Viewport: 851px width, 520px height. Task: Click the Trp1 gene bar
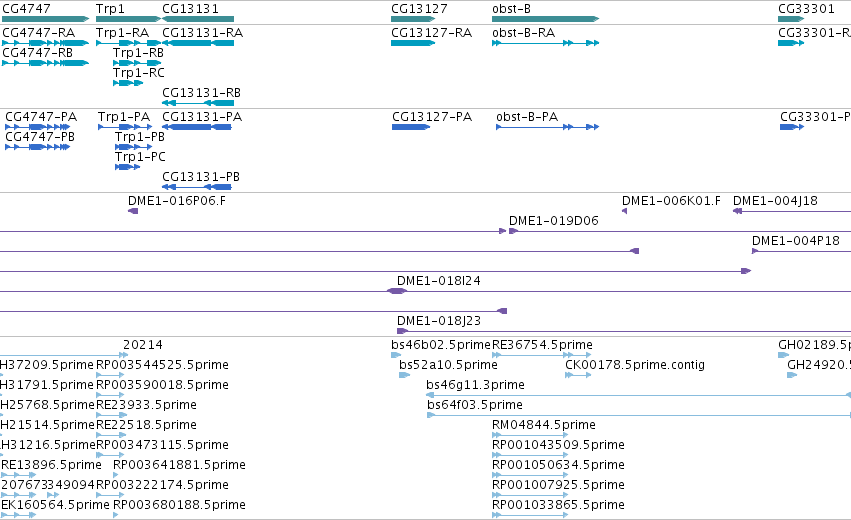coord(128,19)
